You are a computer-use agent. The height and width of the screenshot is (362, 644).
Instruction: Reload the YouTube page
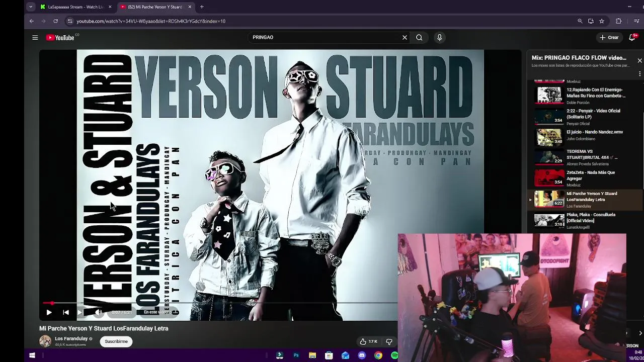[55, 21]
